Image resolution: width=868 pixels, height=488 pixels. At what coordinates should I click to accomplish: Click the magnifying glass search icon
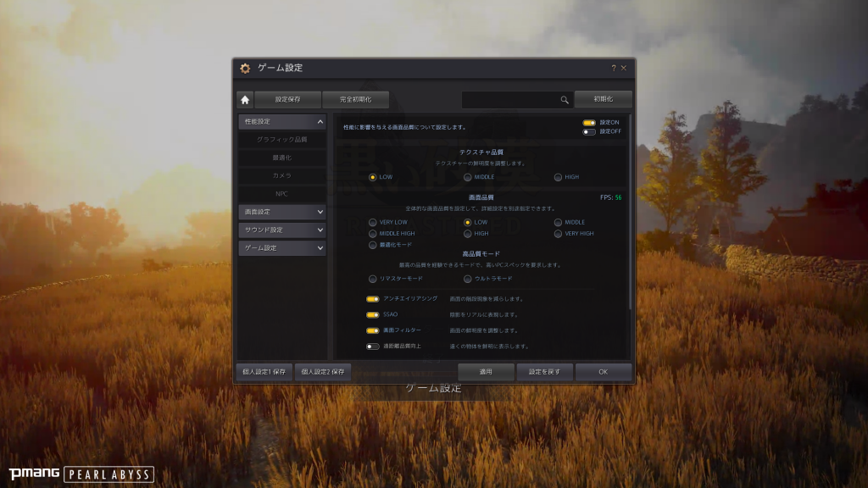click(x=564, y=100)
